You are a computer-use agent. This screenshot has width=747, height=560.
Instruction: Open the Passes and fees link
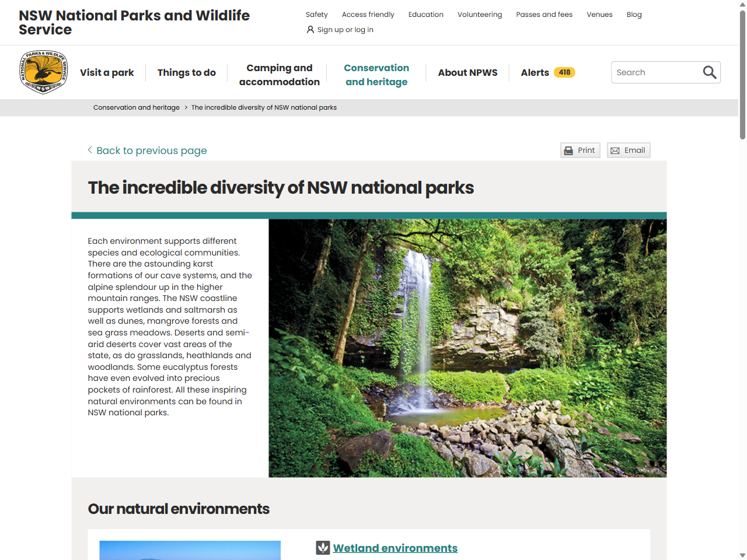tap(544, 15)
